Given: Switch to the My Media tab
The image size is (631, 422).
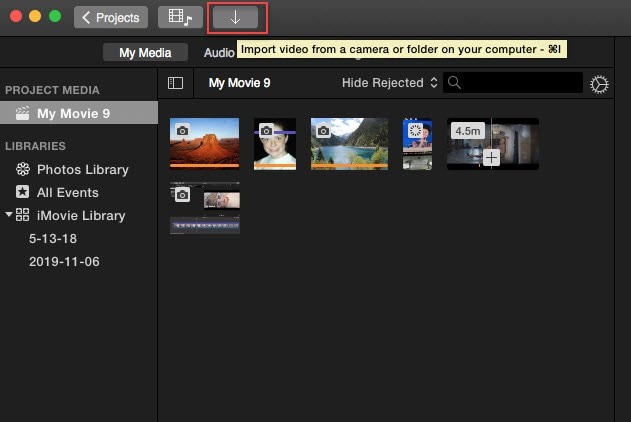Looking at the screenshot, I should click(x=145, y=53).
